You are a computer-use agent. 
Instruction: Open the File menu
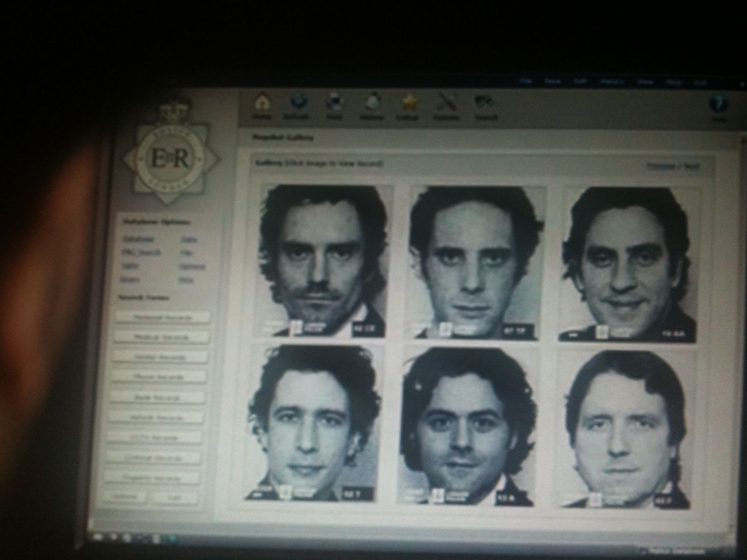pyautogui.click(x=526, y=81)
